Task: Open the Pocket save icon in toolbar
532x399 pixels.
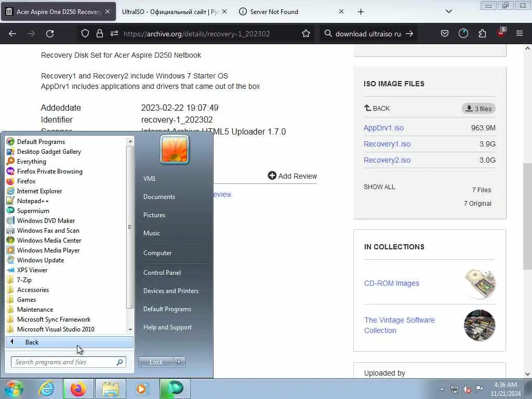Action: pyautogui.click(x=445, y=34)
